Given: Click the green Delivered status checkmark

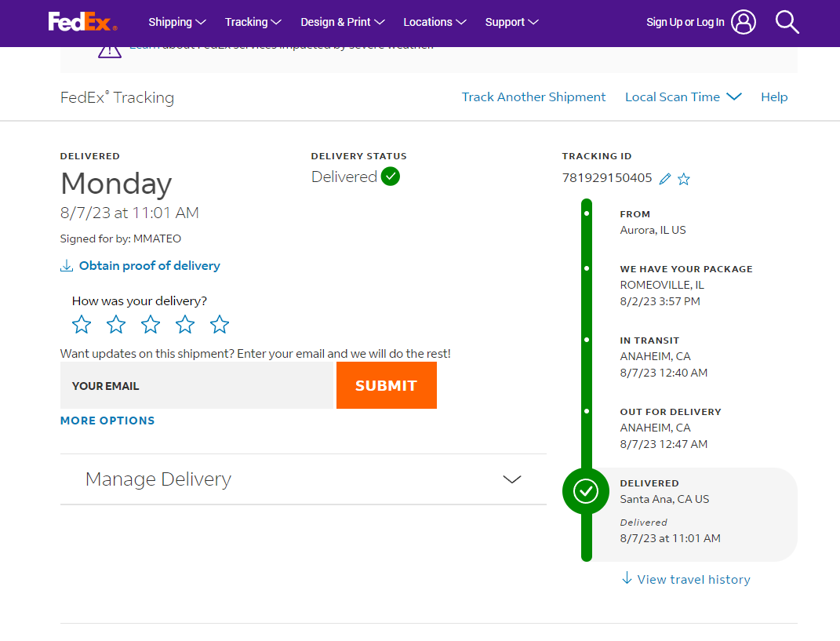Looking at the screenshot, I should (390, 177).
